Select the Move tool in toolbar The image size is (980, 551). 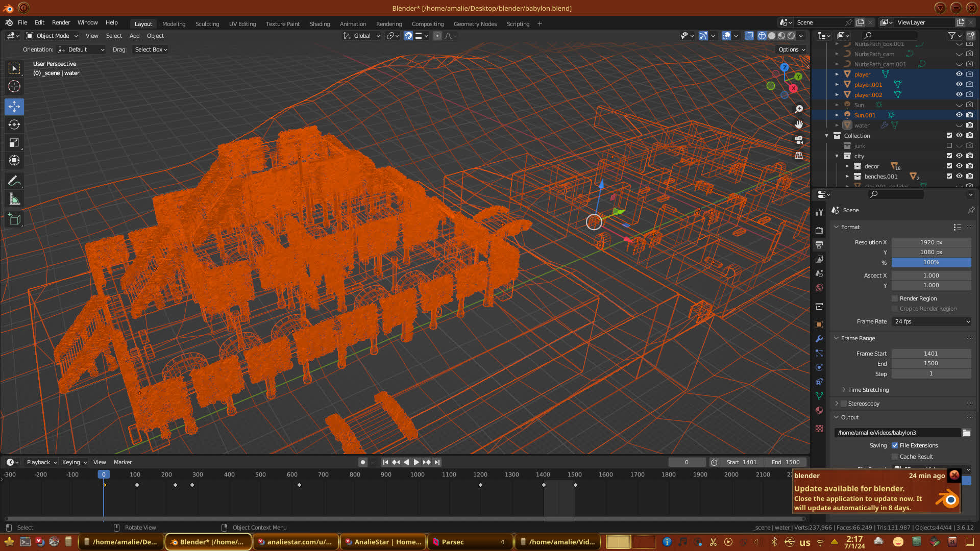pyautogui.click(x=14, y=107)
